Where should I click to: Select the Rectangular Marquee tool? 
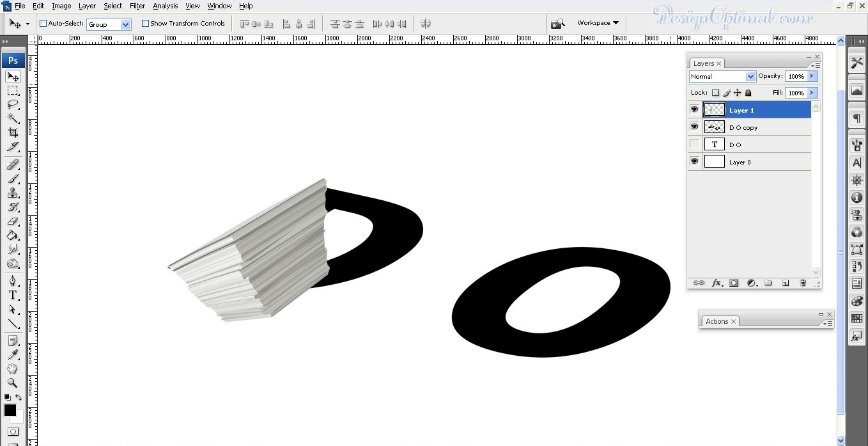point(13,91)
